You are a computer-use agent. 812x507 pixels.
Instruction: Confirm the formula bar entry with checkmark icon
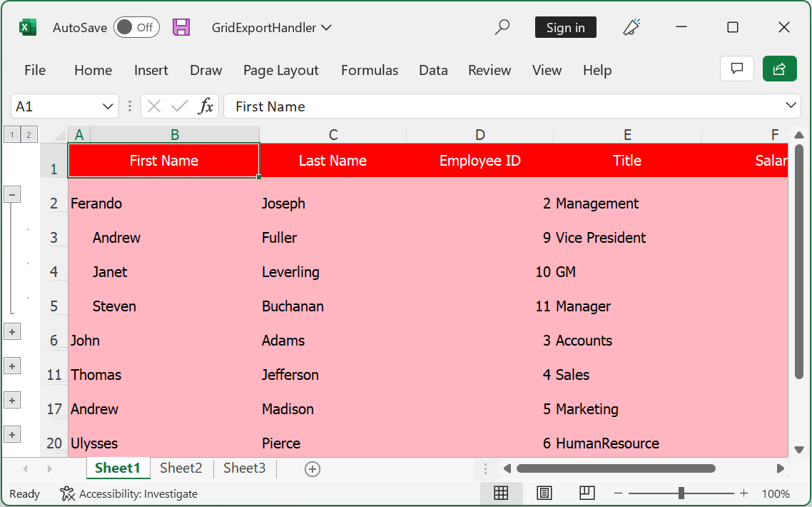pyautogui.click(x=179, y=106)
